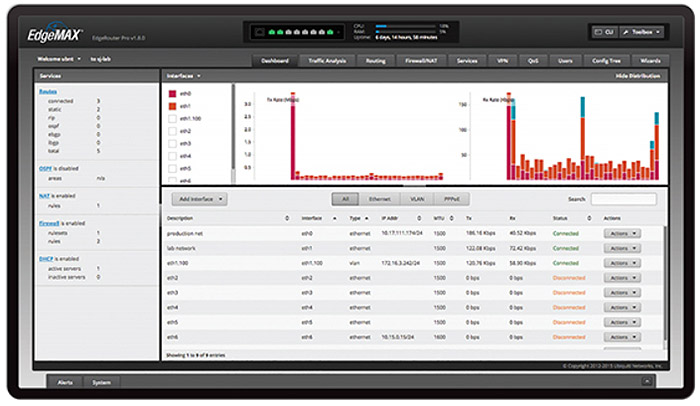Click the first green port icon in header
Viewport: 700px width, 406px height.
pyautogui.click(x=271, y=32)
